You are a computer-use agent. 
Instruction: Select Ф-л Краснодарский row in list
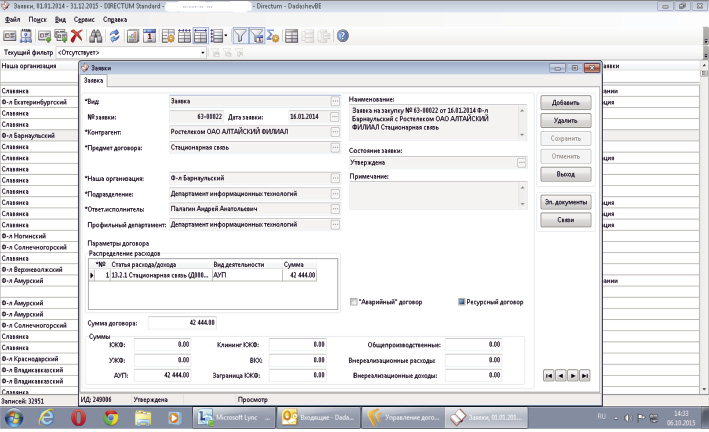(x=39, y=359)
